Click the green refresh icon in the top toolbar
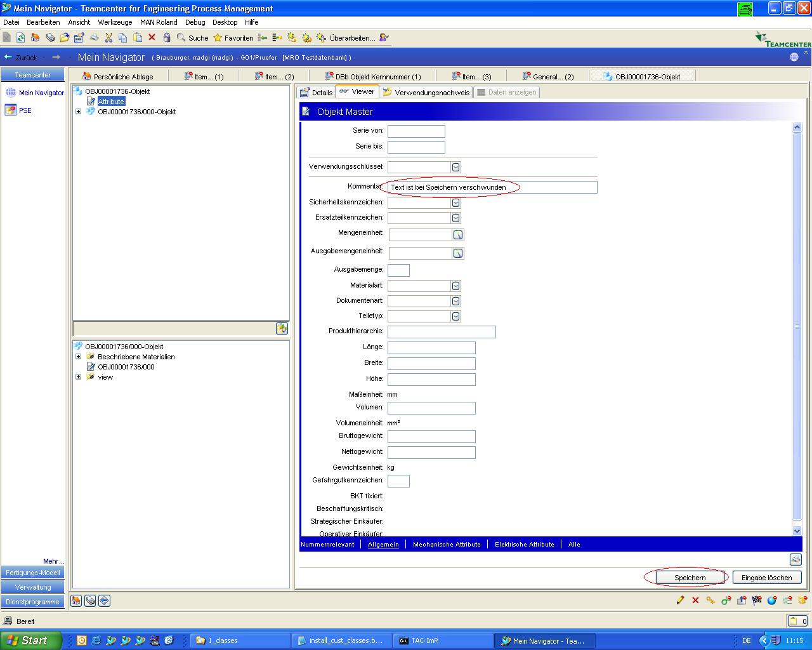 pyautogui.click(x=21, y=37)
